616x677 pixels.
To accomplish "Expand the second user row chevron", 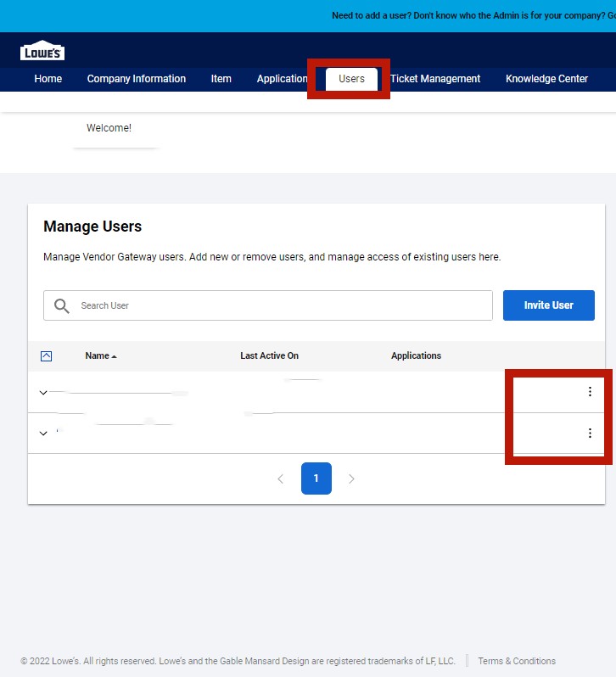I will [x=43, y=434].
